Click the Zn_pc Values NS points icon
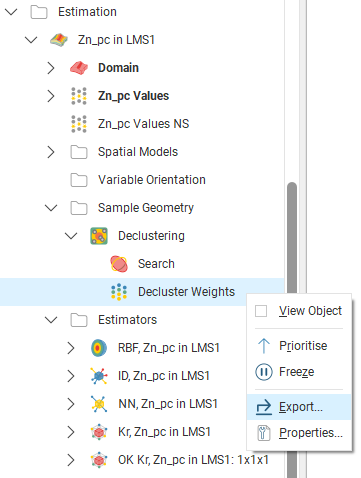Screen dimensions: 361x478 pyautogui.click(x=79, y=124)
